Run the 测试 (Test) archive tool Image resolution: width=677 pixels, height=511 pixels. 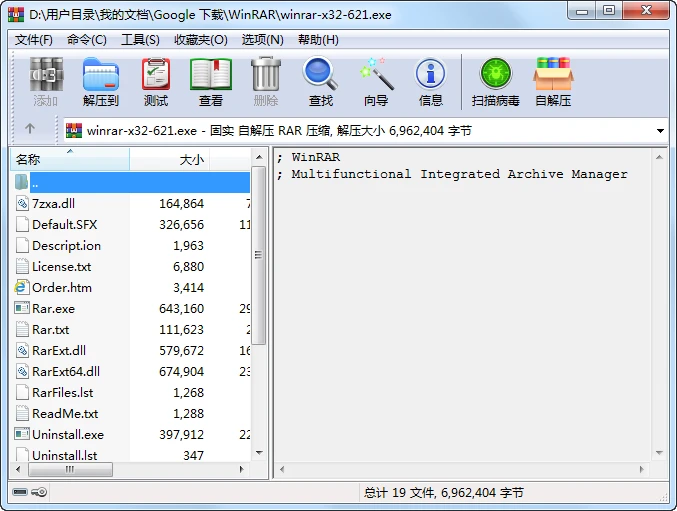click(x=156, y=82)
